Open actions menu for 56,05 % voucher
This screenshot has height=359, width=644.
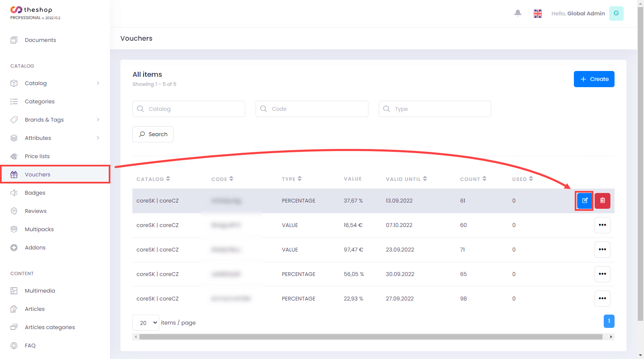603,274
